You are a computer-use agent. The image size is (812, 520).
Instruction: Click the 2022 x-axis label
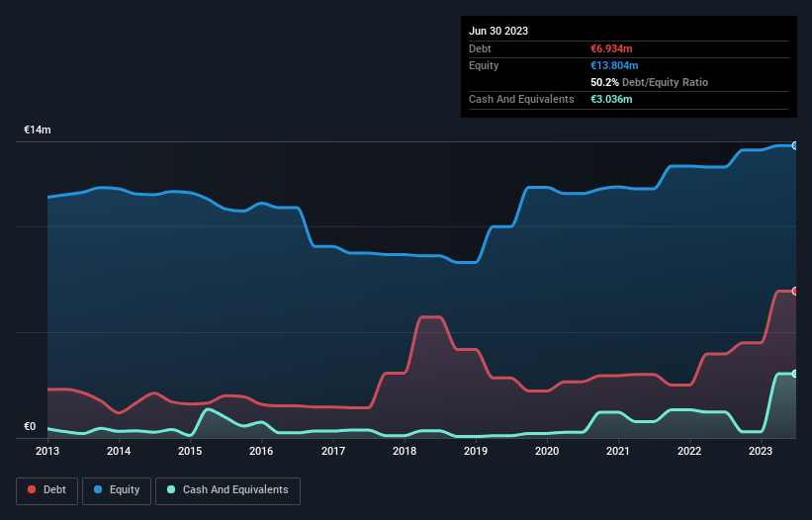pos(689,451)
